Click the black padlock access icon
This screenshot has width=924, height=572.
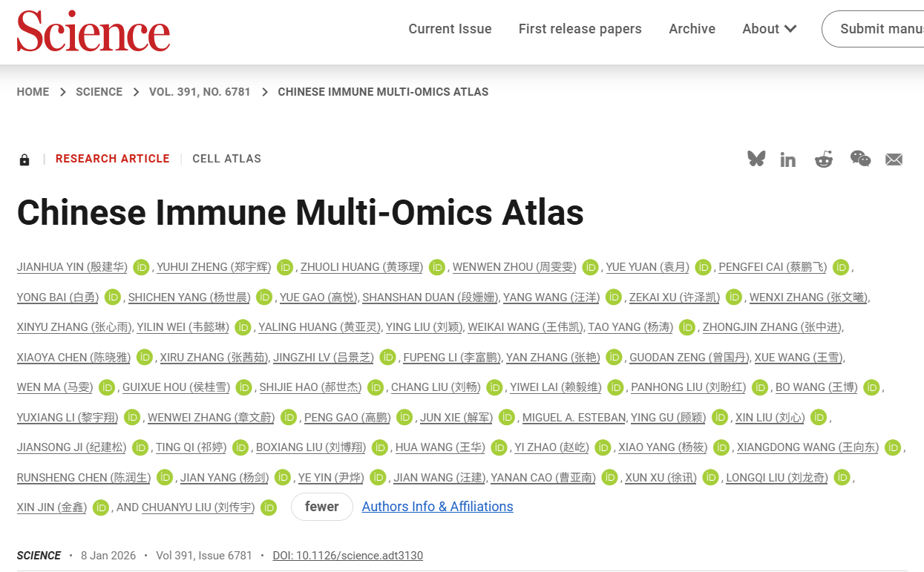(24, 160)
